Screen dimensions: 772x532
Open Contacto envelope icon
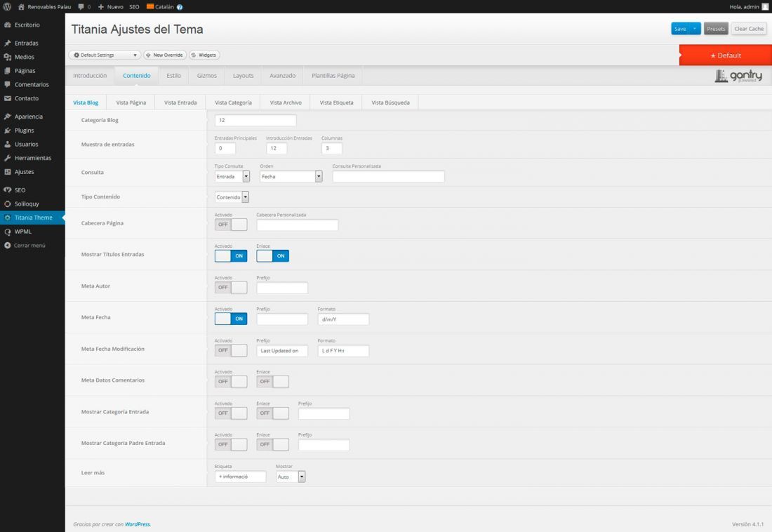tap(8, 98)
